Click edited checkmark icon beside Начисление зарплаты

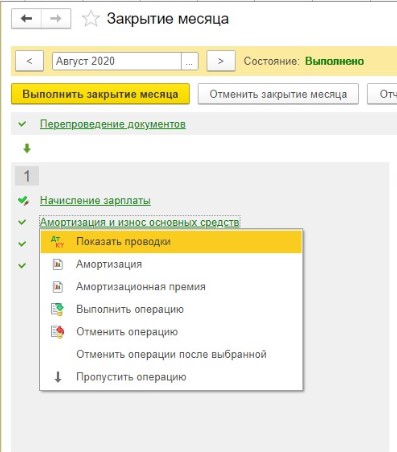tap(23, 201)
